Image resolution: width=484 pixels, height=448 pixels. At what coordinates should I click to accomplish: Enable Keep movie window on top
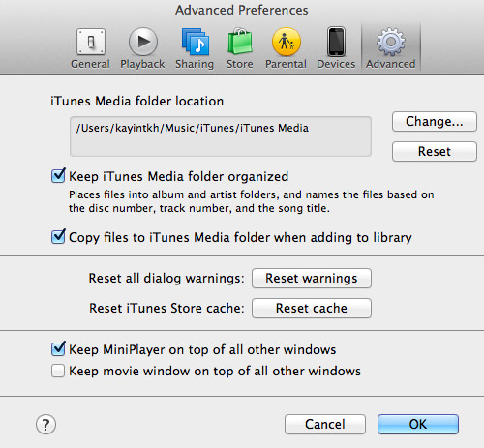tap(58, 371)
